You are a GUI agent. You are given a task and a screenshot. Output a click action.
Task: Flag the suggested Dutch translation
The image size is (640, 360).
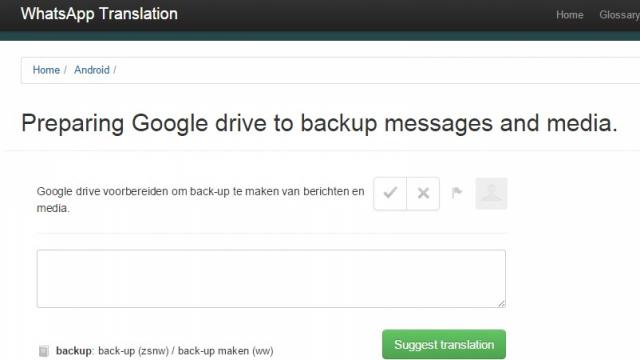[457, 192]
